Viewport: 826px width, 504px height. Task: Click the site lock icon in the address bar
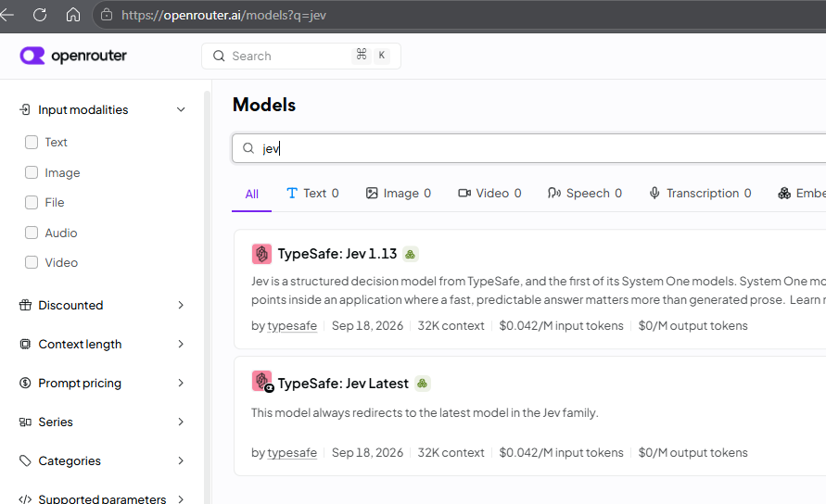(x=107, y=15)
